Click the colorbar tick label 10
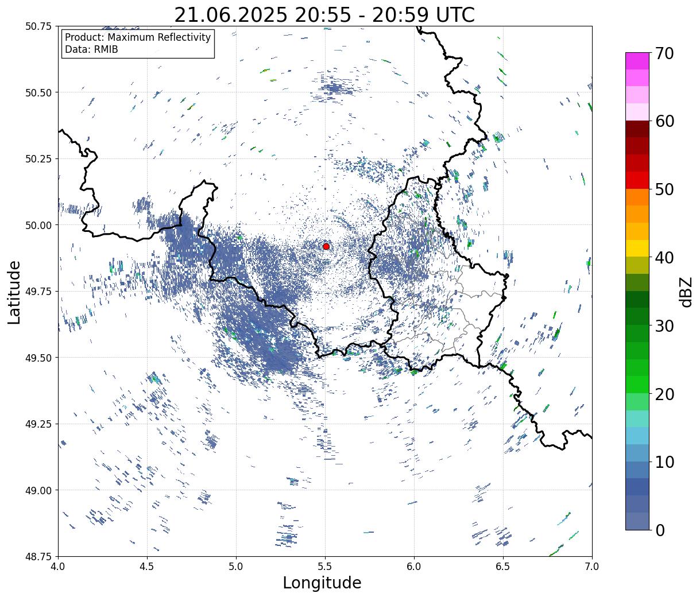The height and width of the screenshot is (597, 700). [x=664, y=462]
